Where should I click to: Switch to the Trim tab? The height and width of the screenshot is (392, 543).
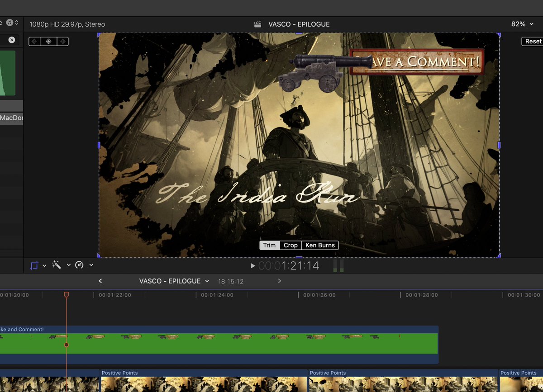pyautogui.click(x=269, y=245)
